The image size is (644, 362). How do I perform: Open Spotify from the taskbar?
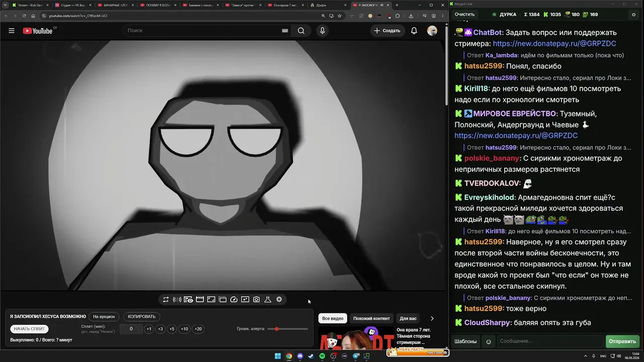click(x=323, y=356)
